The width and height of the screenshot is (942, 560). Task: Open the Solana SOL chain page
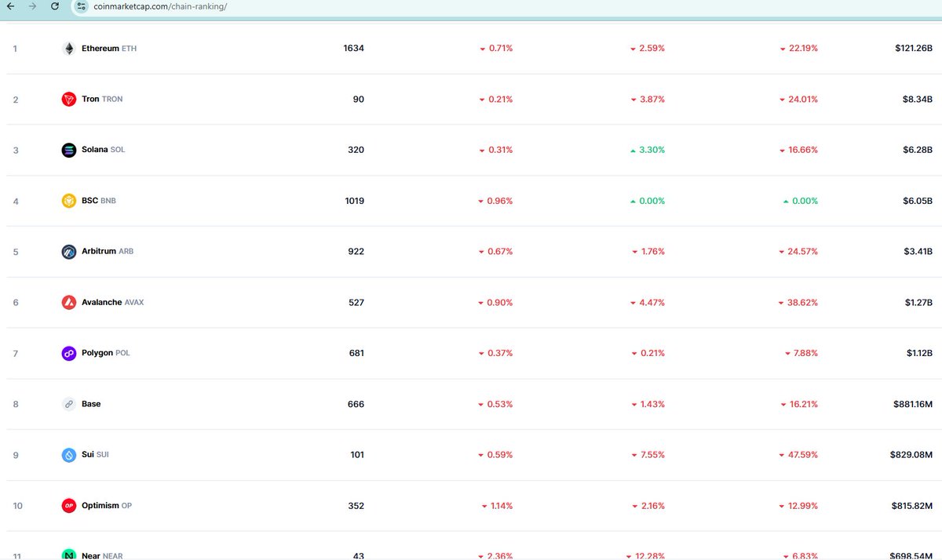tap(103, 150)
